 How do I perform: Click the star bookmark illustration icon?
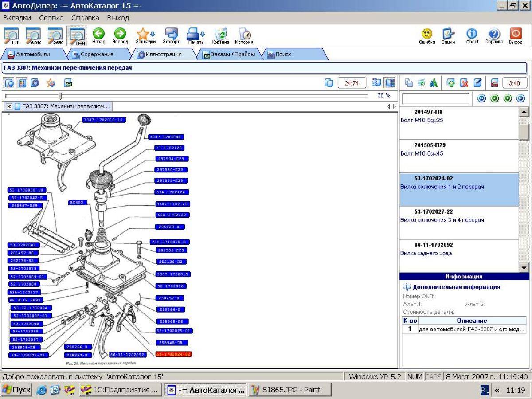51,83
